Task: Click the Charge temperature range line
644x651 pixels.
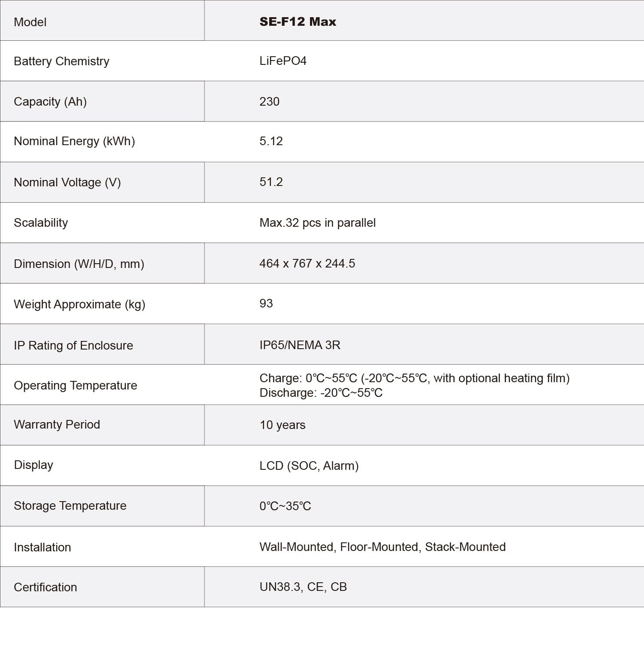Action: 414,378
